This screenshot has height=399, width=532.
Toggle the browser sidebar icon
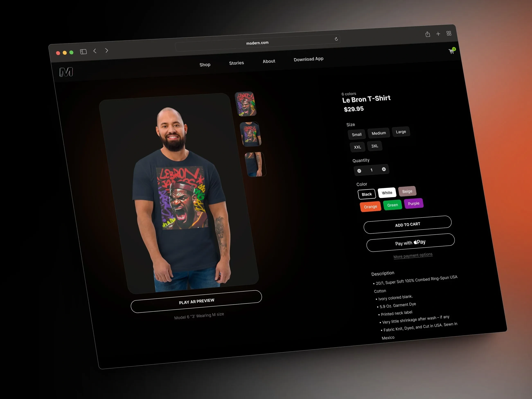click(x=83, y=52)
